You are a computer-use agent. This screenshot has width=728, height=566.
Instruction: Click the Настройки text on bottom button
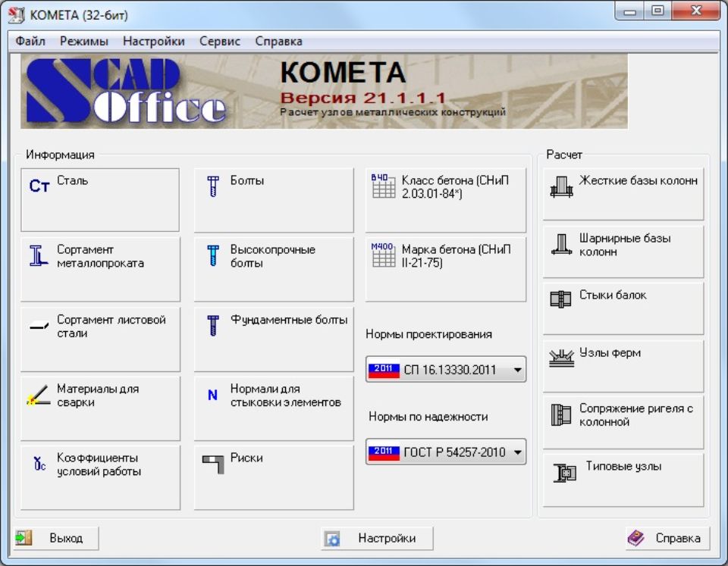(387, 538)
